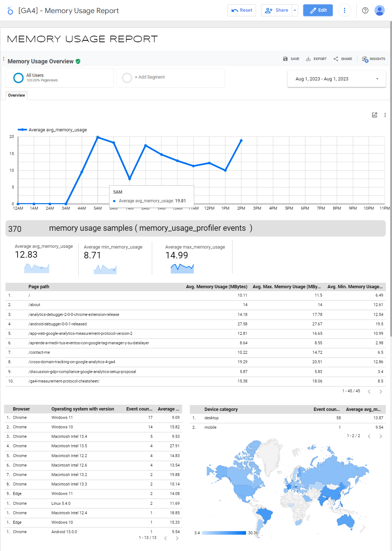Open the user account avatar
This screenshot has height=551, width=392.
click(x=379, y=11)
